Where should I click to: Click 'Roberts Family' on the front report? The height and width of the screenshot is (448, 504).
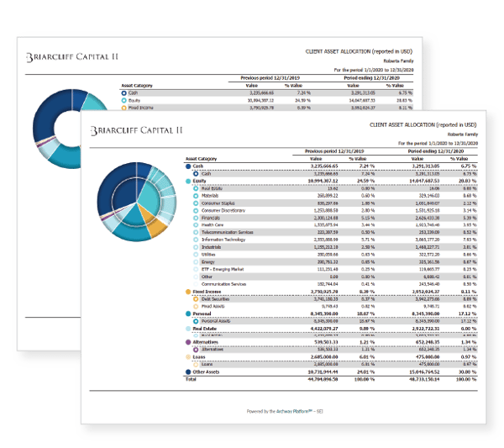click(463, 134)
